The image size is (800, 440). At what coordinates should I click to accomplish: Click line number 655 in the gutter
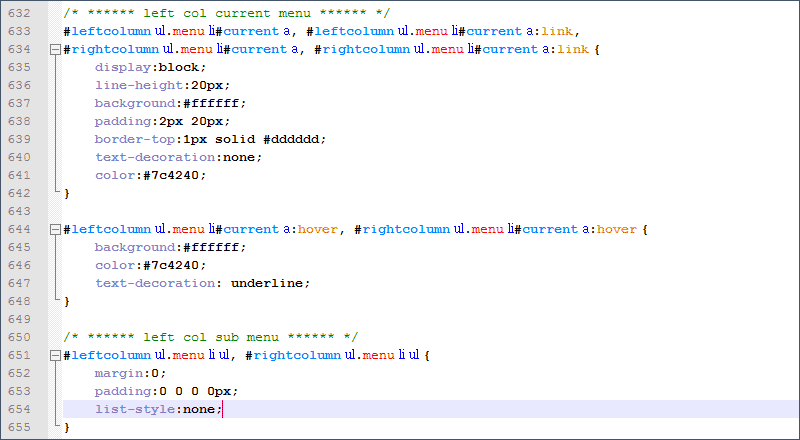pyautogui.click(x=18, y=427)
